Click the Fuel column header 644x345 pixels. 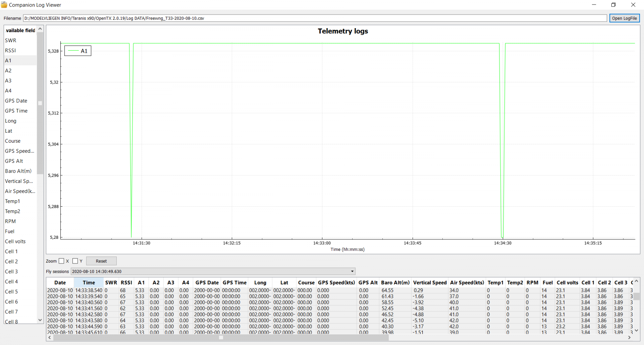pos(547,283)
